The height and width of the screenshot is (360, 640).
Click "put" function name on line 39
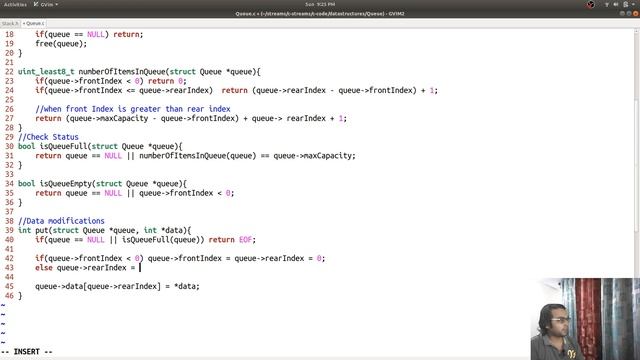(x=42, y=230)
